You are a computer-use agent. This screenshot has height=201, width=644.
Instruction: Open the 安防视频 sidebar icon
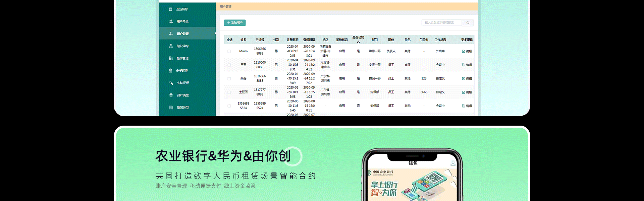(x=171, y=83)
